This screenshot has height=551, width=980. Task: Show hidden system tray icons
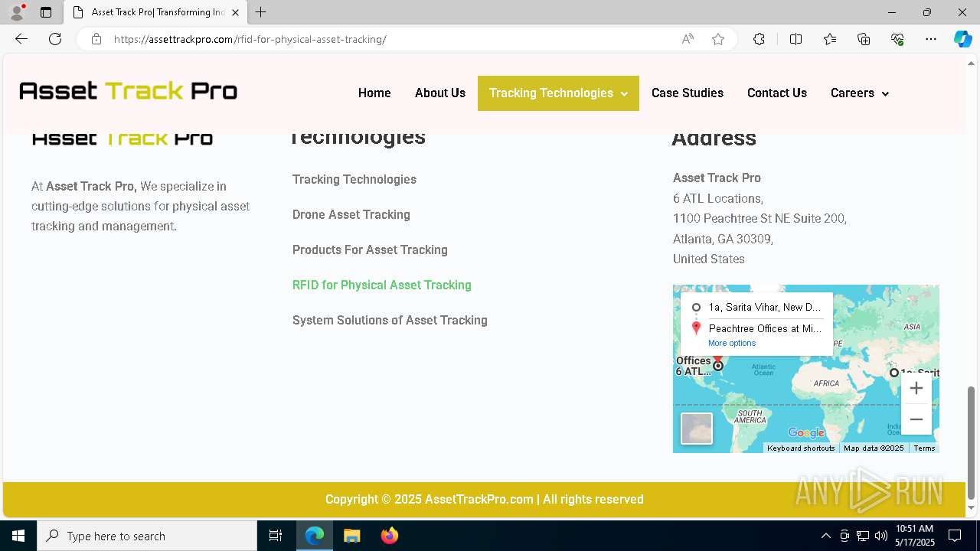point(825,536)
